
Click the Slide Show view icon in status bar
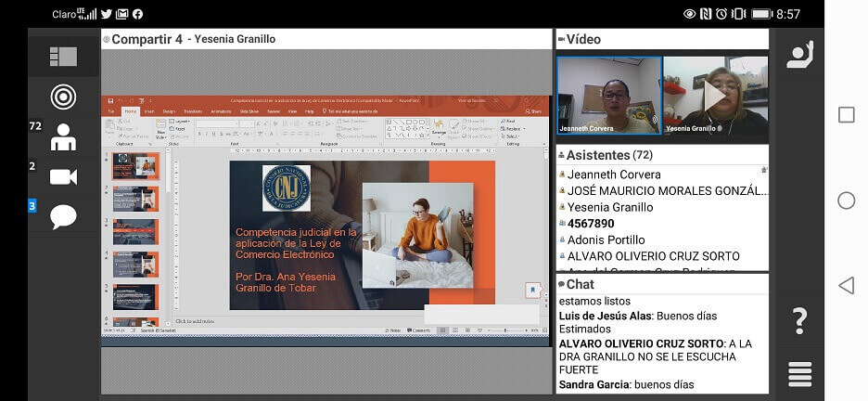click(x=479, y=330)
